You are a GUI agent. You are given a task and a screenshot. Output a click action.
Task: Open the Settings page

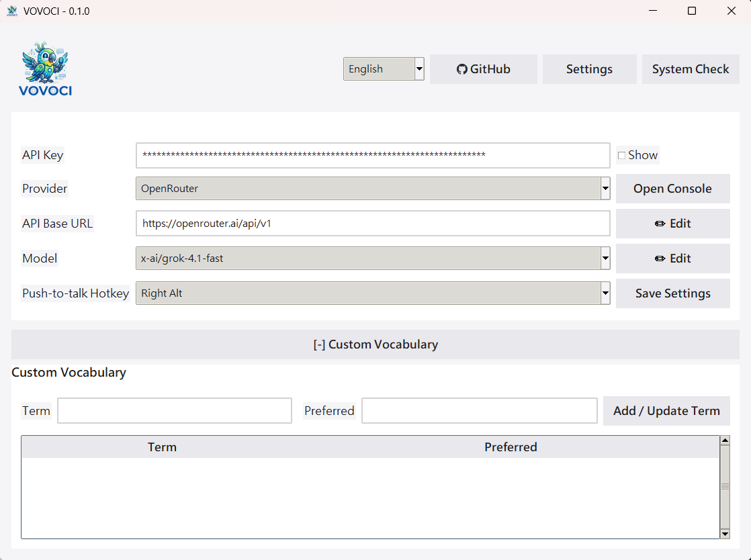coord(589,68)
